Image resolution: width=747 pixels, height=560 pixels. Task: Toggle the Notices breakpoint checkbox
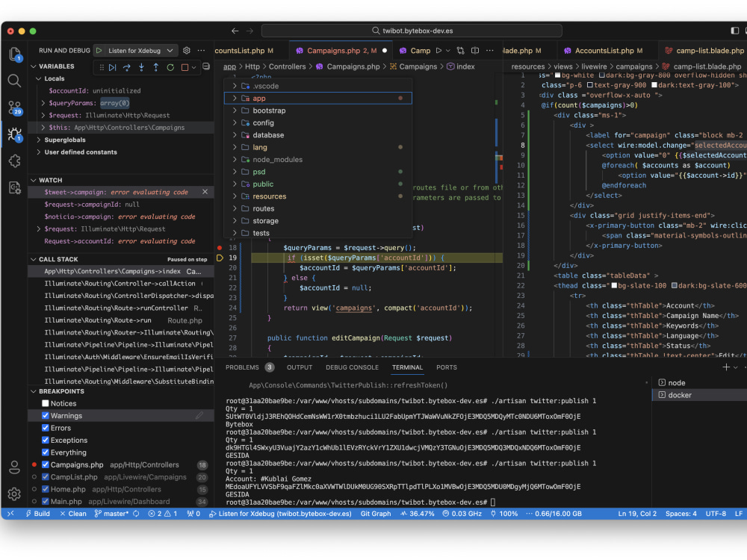point(46,403)
